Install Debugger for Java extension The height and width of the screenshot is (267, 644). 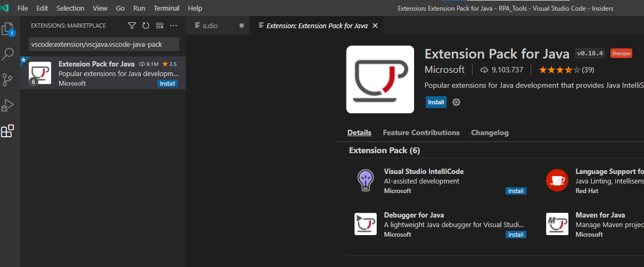click(516, 235)
